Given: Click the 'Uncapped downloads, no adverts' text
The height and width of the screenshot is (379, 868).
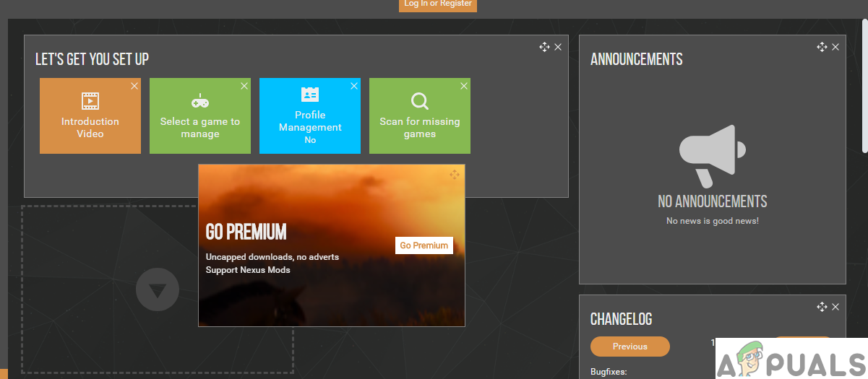Looking at the screenshot, I should [272, 257].
